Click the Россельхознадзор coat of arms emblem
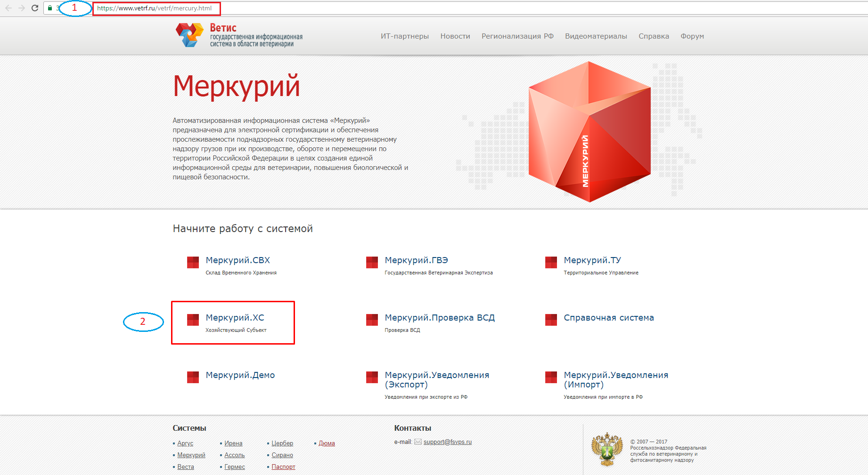Image resolution: width=868 pixels, height=475 pixels. pyautogui.click(x=607, y=450)
